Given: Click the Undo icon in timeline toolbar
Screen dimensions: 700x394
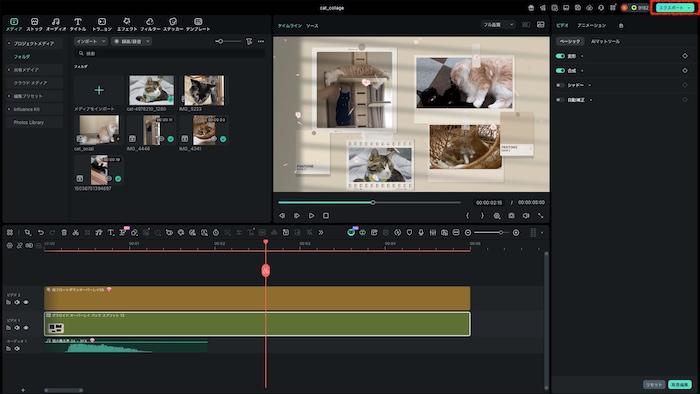Looking at the screenshot, I should pyautogui.click(x=41, y=232).
